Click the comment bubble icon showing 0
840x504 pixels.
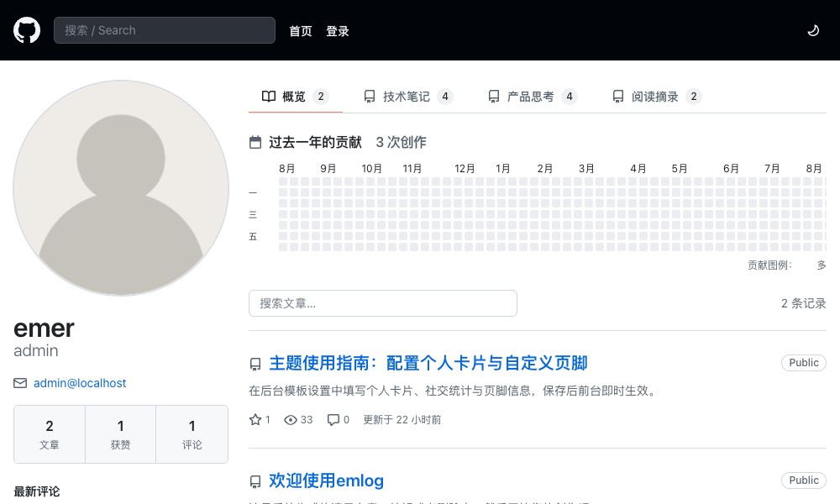[x=333, y=420]
